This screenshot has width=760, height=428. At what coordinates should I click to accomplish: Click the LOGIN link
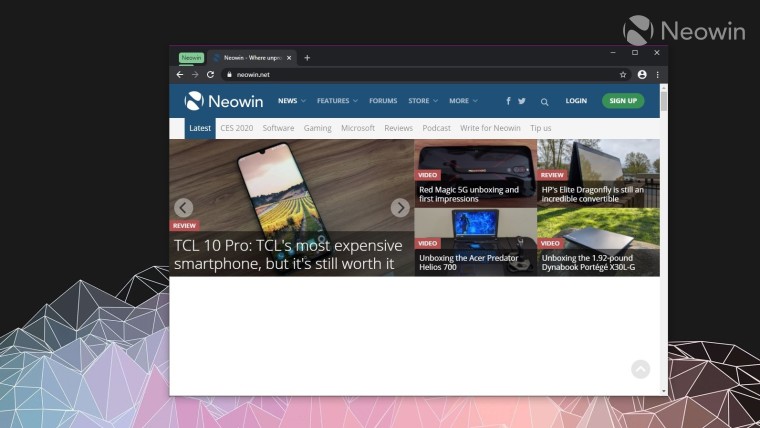(576, 101)
